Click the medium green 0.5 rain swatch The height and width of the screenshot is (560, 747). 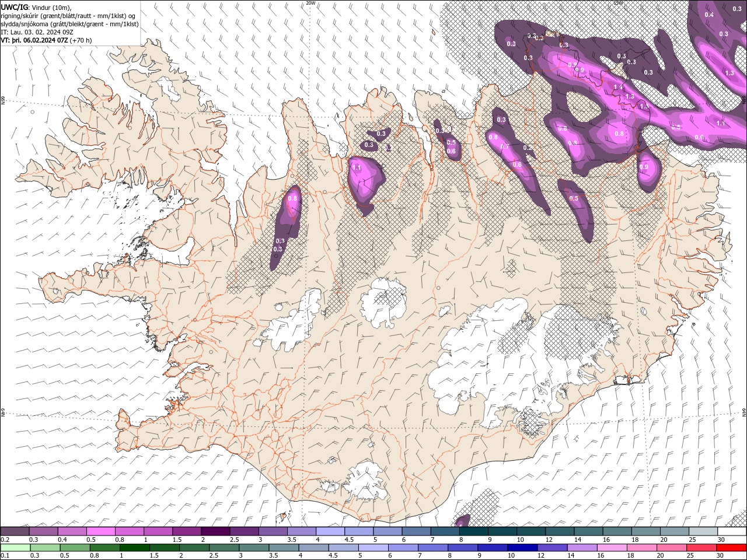75,547
